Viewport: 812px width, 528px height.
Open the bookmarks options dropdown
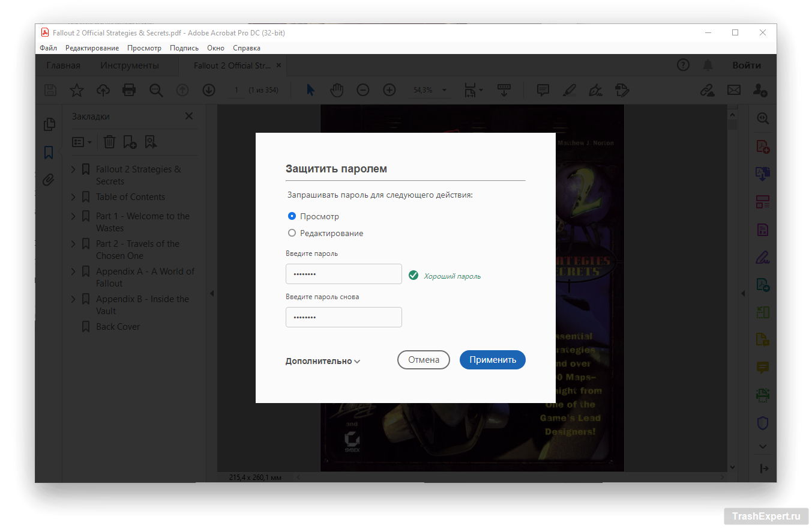coord(82,142)
